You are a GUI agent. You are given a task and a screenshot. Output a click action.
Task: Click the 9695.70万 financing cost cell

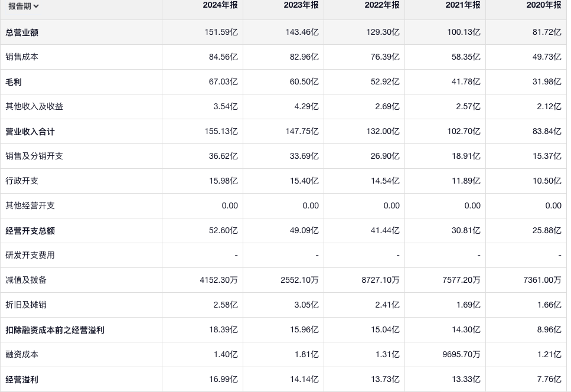[461, 355]
